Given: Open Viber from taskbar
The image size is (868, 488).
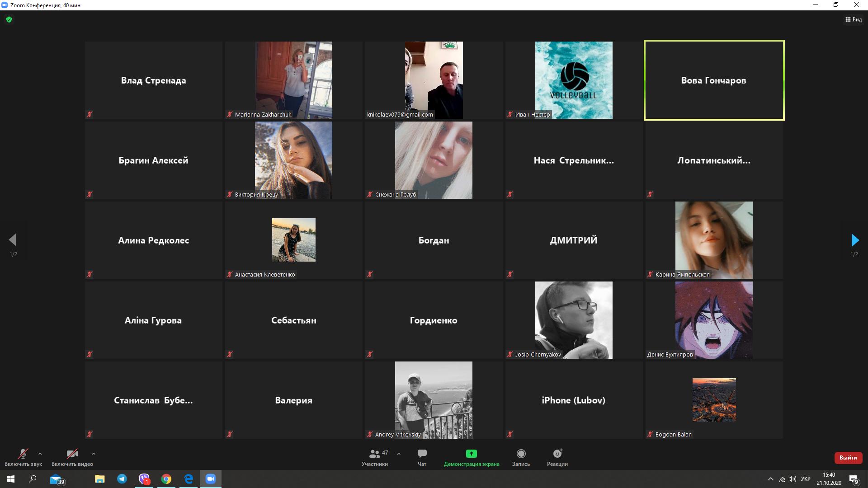Looking at the screenshot, I should coord(144,479).
